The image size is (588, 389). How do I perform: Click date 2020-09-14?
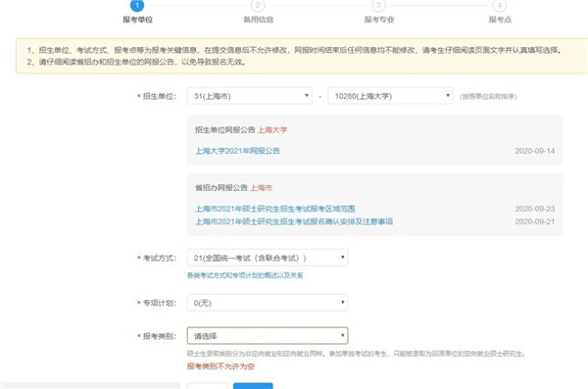[535, 151]
